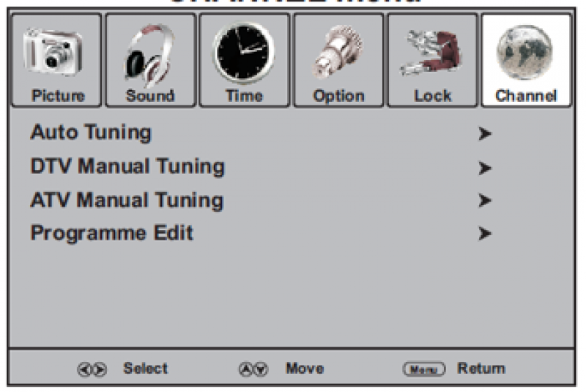Choose the Programme Edit menu entry
Screen dimensions: 586x392
[112, 233]
